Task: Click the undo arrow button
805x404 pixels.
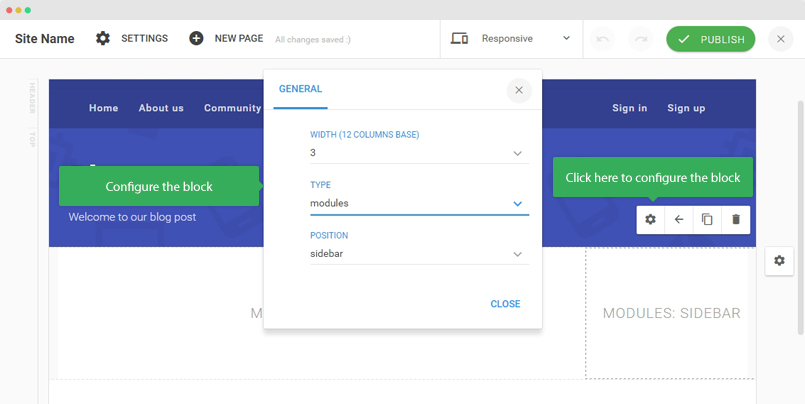Action: click(602, 39)
